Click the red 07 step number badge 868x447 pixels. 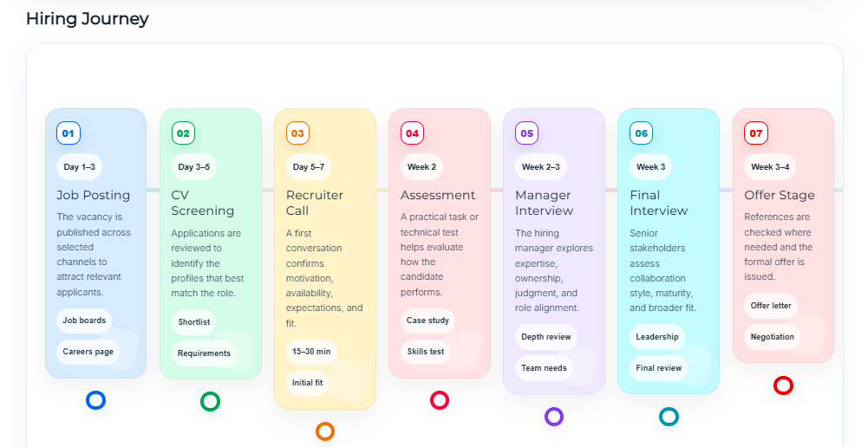[x=756, y=133]
